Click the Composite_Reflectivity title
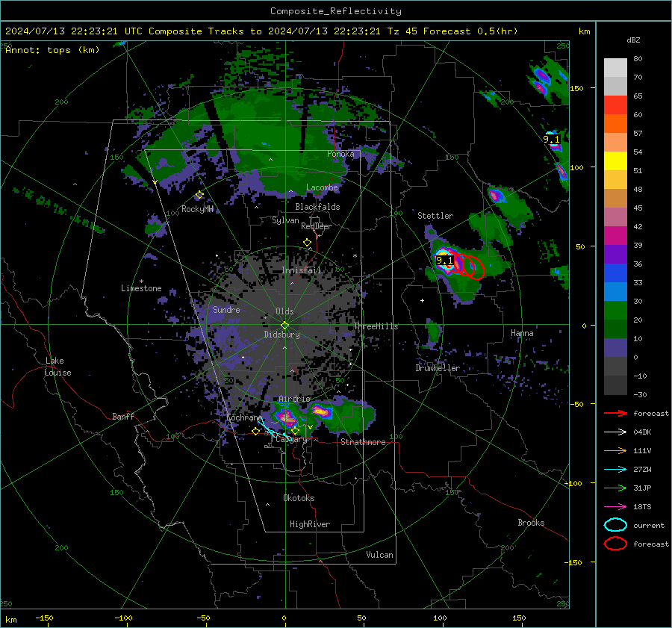Screen dimensions: 672x628 tap(336, 11)
